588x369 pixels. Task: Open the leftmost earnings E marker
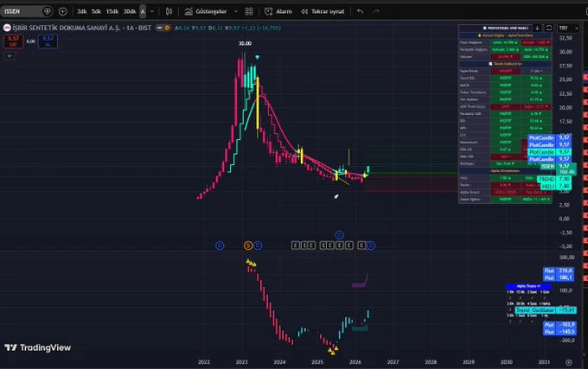(x=296, y=245)
